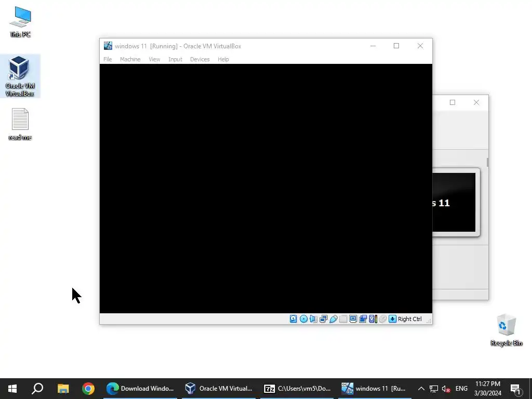The height and width of the screenshot is (399, 532).
Task: Select the Oracle VM VirtualBox desktop shortcut
Action: coord(20,76)
